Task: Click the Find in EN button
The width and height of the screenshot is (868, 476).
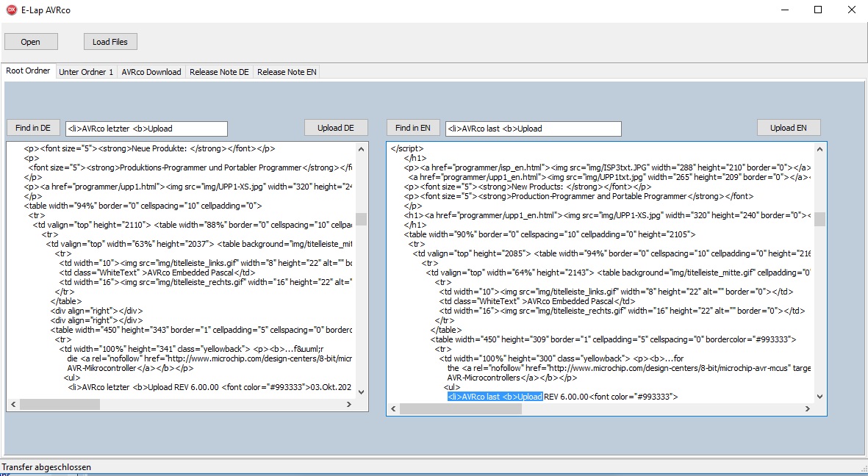Action: click(413, 128)
